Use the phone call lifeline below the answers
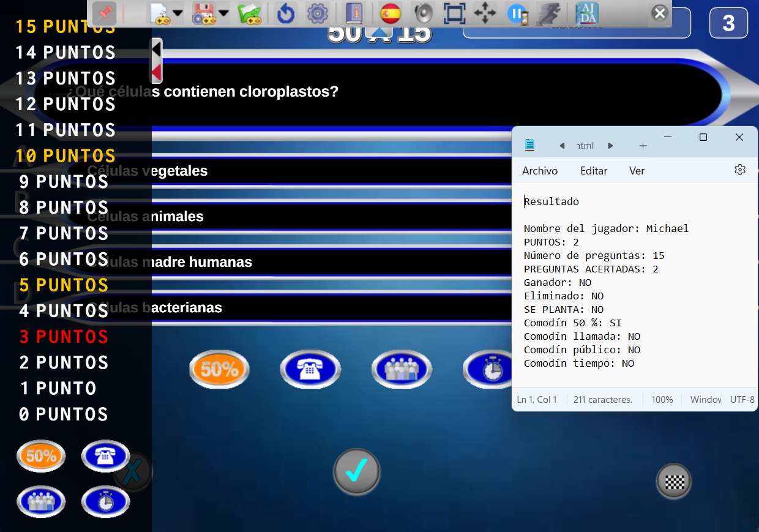Screen dimensions: 759x532 (310, 369)
